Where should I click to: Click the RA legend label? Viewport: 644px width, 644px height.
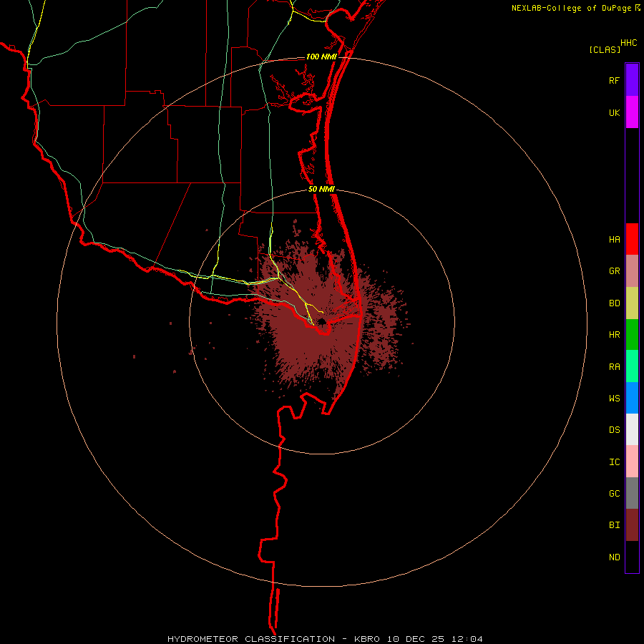click(614, 367)
